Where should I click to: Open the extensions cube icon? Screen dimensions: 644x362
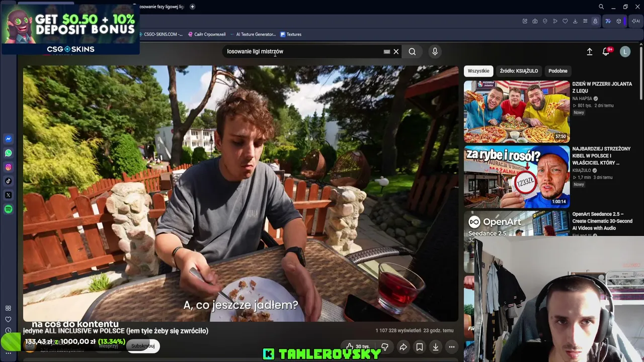[x=619, y=21]
